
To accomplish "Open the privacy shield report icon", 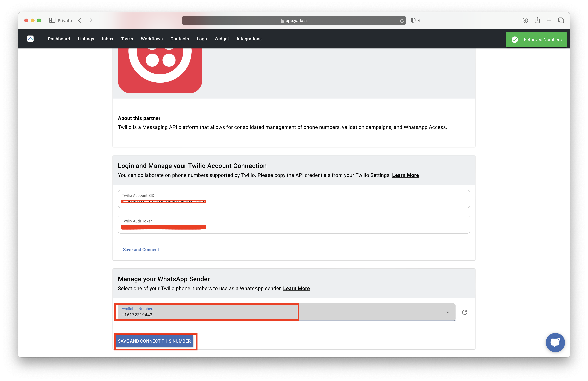I will pos(413,20).
